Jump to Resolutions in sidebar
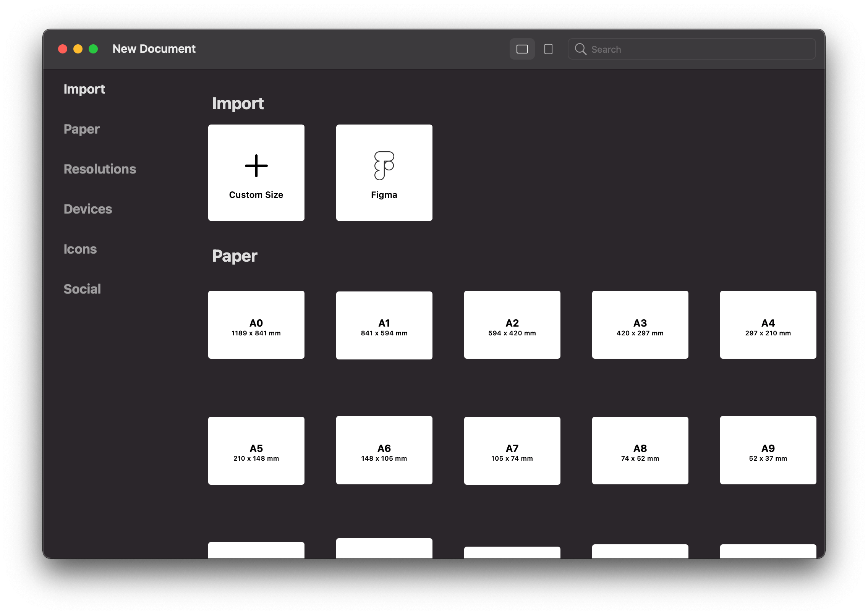This screenshot has height=615, width=868. [x=100, y=169]
